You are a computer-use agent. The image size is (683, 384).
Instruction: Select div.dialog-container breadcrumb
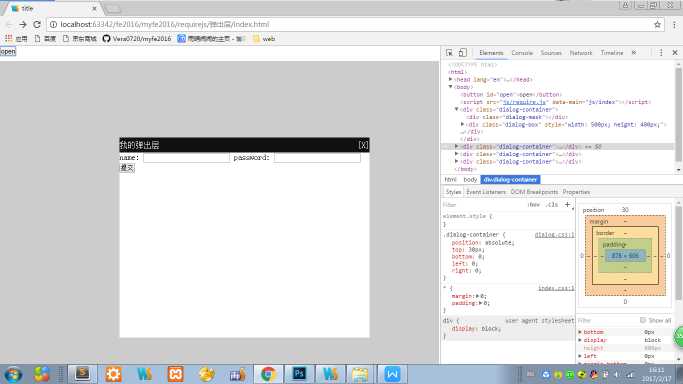pos(510,179)
